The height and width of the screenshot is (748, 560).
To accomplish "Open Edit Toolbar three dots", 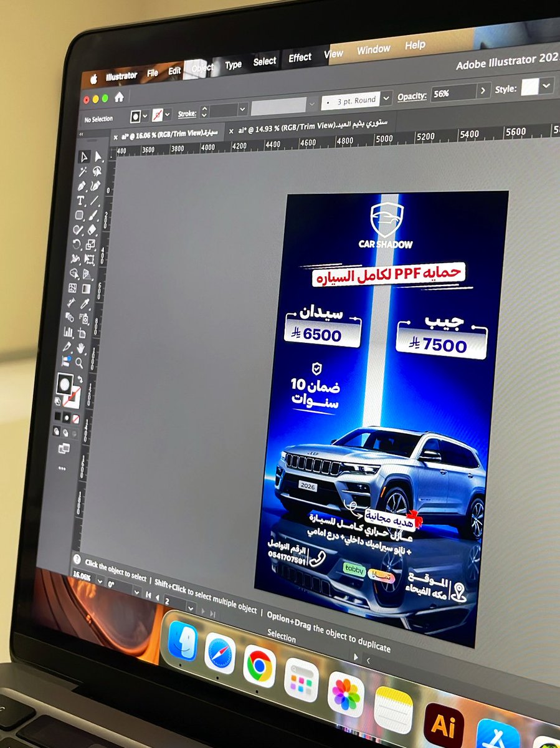I will coord(62,467).
